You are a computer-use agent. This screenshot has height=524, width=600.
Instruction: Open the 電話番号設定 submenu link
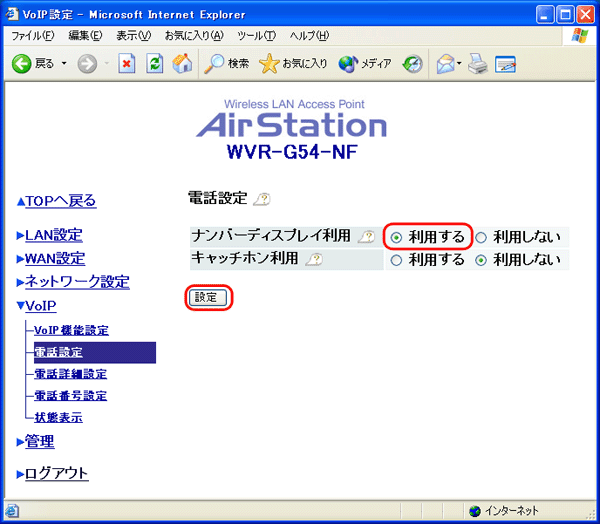(x=70, y=396)
